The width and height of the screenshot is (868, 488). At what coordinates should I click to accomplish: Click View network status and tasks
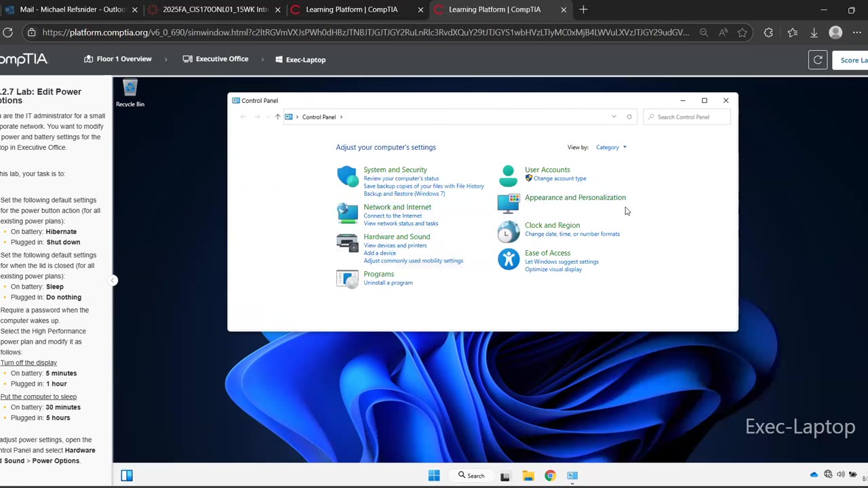pyautogui.click(x=401, y=223)
